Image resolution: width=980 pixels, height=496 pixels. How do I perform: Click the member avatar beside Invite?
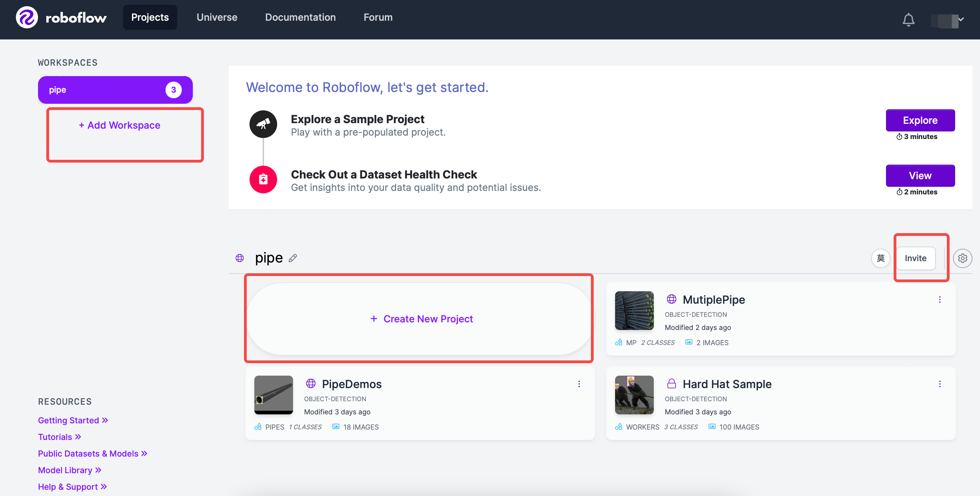(x=880, y=258)
